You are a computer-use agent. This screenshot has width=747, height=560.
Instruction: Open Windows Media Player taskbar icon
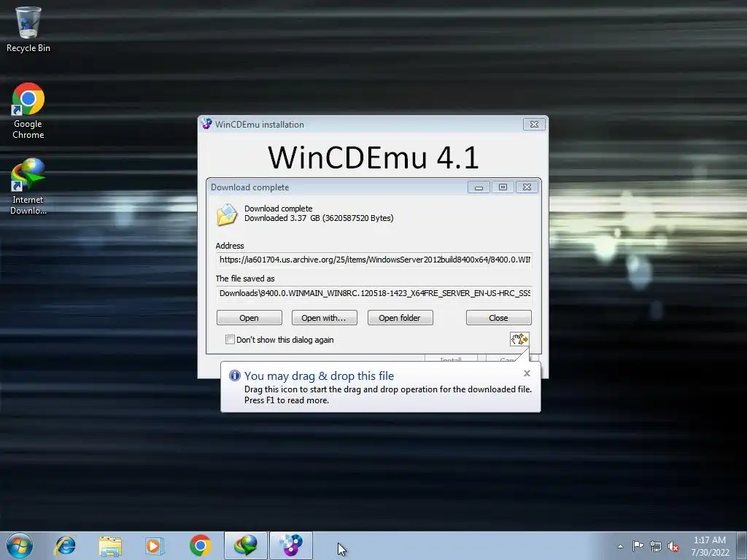[x=155, y=545]
